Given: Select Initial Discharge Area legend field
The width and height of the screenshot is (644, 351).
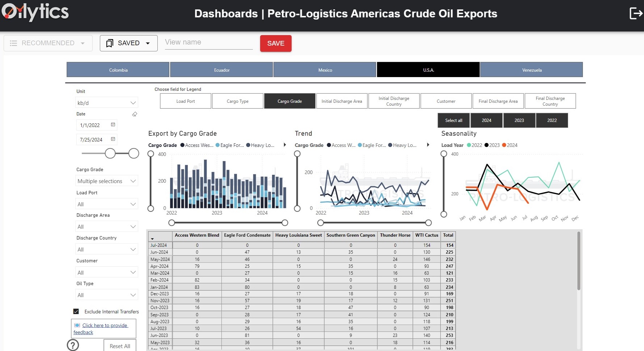Looking at the screenshot, I should (342, 101).
